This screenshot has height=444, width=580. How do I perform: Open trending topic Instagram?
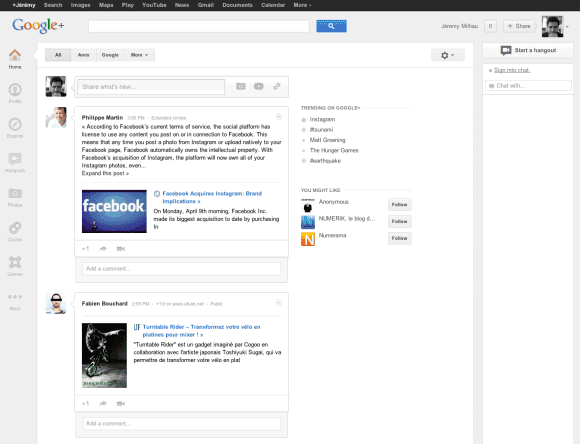click(322, 119)
